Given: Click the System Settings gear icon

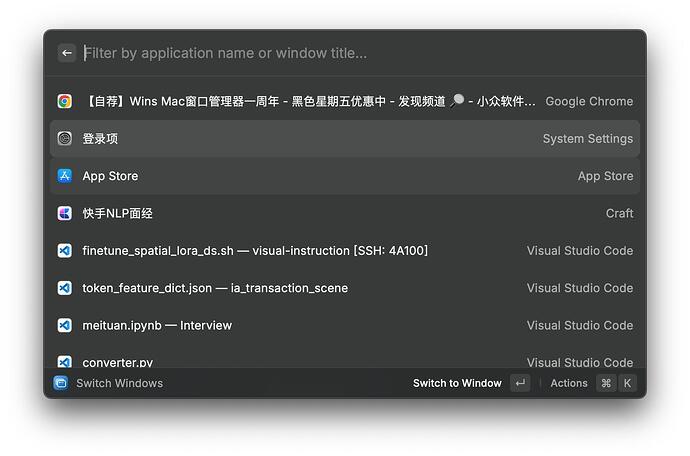Looking at the screenshot, I should pos(64,139).
